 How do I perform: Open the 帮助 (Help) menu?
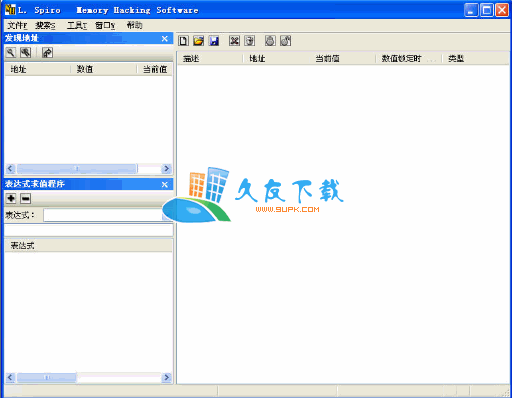[134, 25]
